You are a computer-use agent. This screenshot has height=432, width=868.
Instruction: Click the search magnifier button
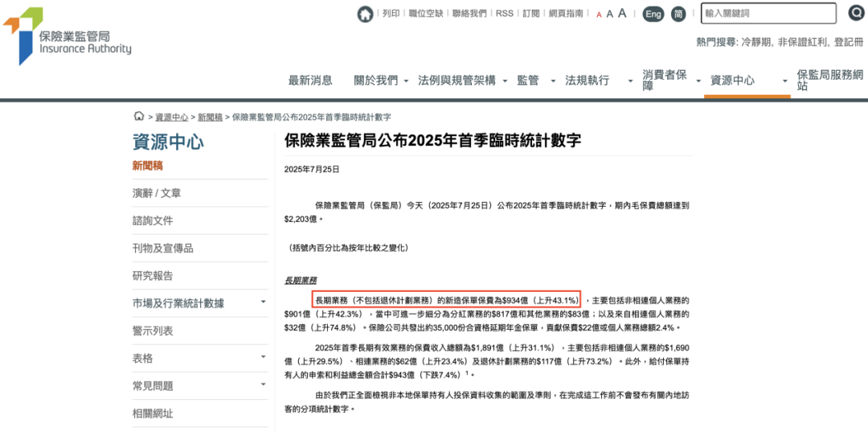pos(856,13)
